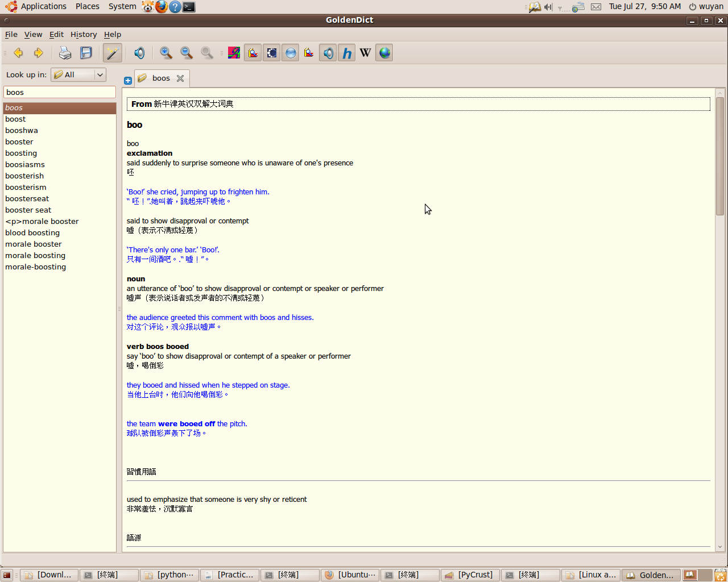Toggle the first colorful dictionary icon
Image resolution: width=728 pixels, height=582 pixels.
(234, 53)
